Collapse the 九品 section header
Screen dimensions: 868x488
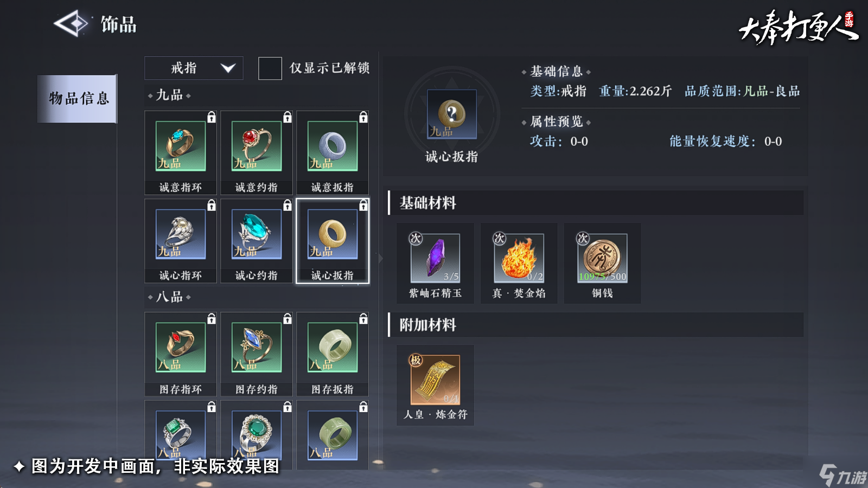pyautogui.click(x=170, y=95)
